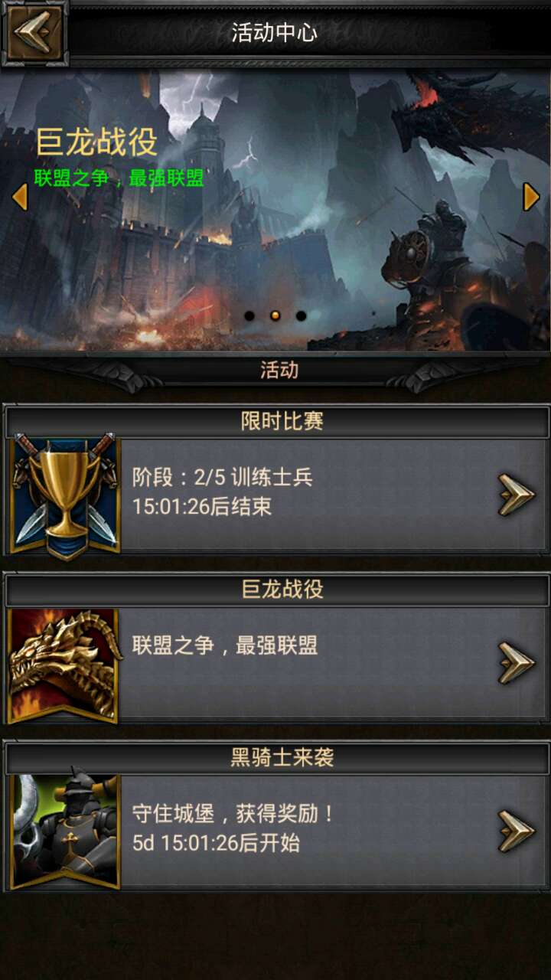Tap 守住城堡,获得奖励! event entry
The height and width of the screenshot is (980, 551).
(233, 813)
